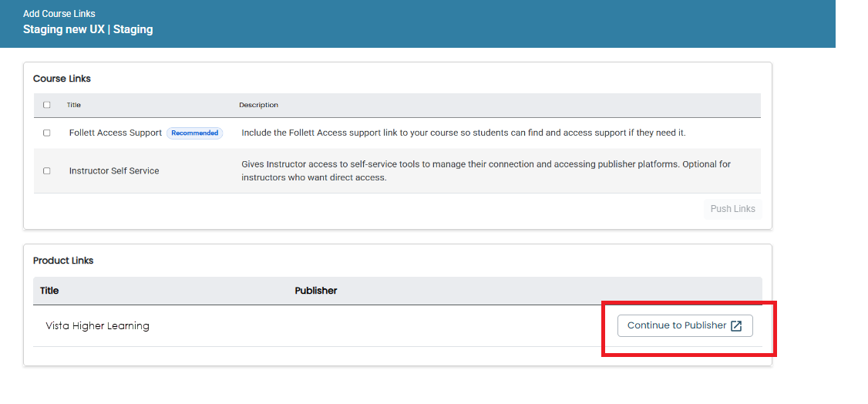Click the Instructor self-service tools description text
868x404 pixels.
pos(486,171)
